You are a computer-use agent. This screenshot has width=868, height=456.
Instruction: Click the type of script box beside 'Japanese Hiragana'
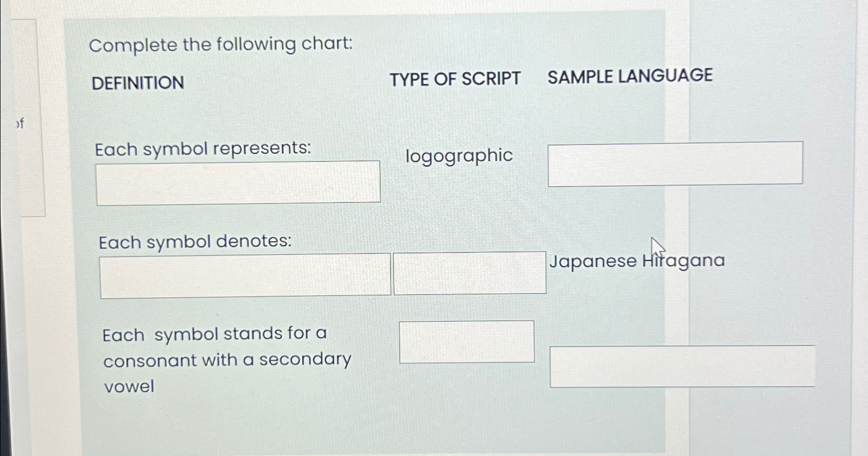[469, 273]
